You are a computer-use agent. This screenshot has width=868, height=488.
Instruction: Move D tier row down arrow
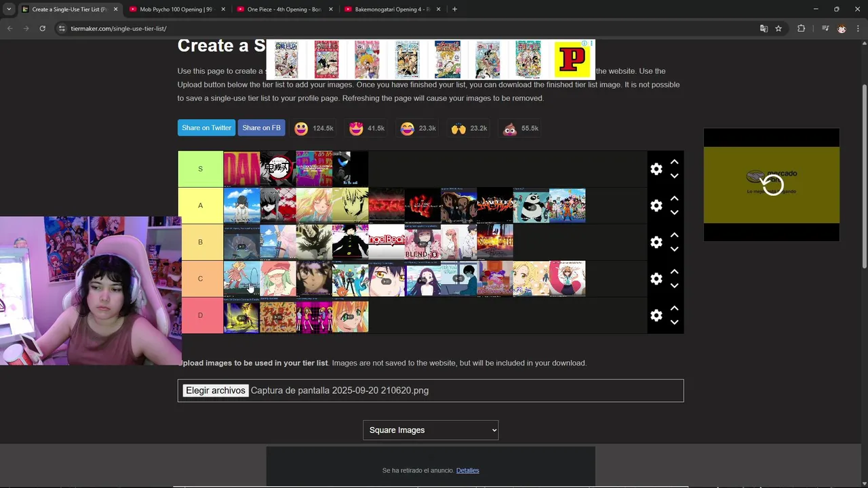(x=674, y=322)
